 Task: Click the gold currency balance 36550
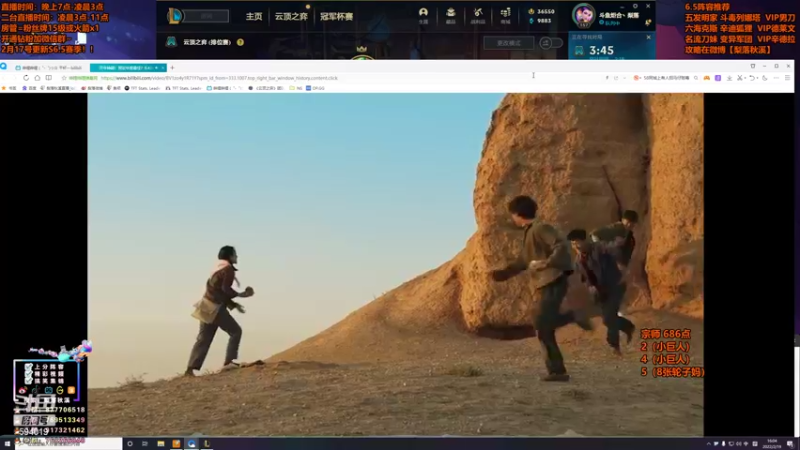541,11
